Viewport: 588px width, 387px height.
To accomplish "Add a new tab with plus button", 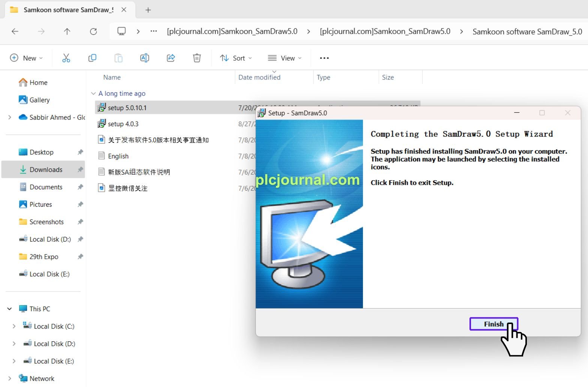I will 148,10.
